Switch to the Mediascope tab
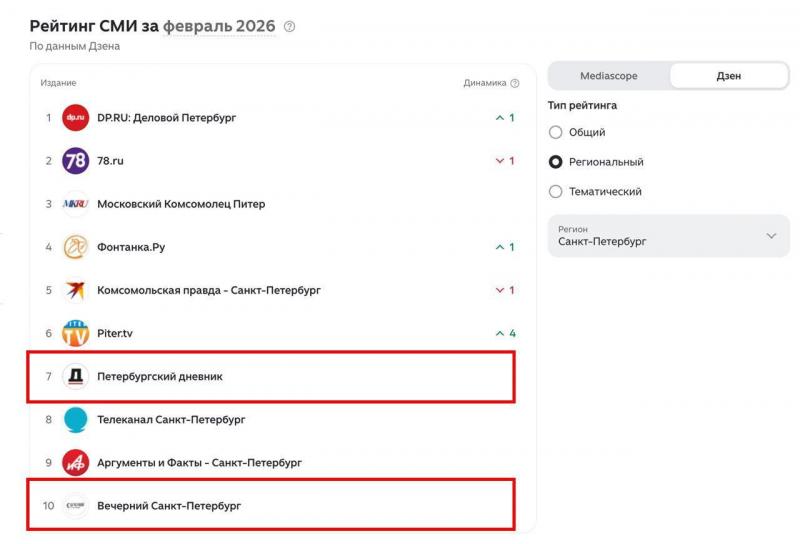 (609, 76)
